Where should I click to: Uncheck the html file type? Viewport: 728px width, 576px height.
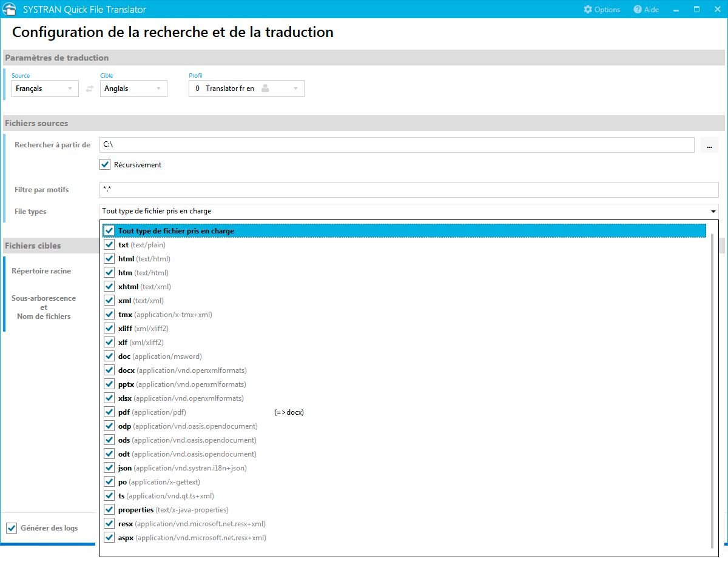[x=109, y=259]
